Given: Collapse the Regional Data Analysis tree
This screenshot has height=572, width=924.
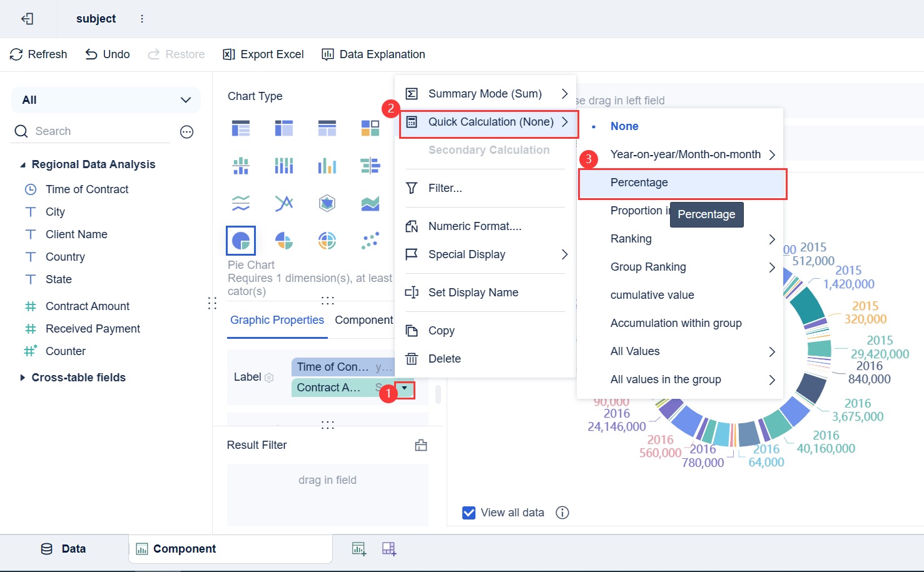Looking at the screenshot, I should point(23,165).
